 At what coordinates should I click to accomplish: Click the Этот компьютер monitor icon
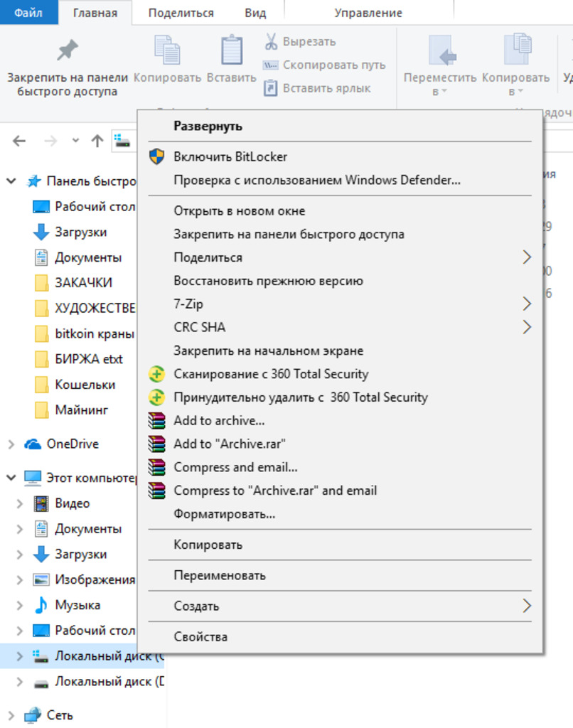coord(33,478)
